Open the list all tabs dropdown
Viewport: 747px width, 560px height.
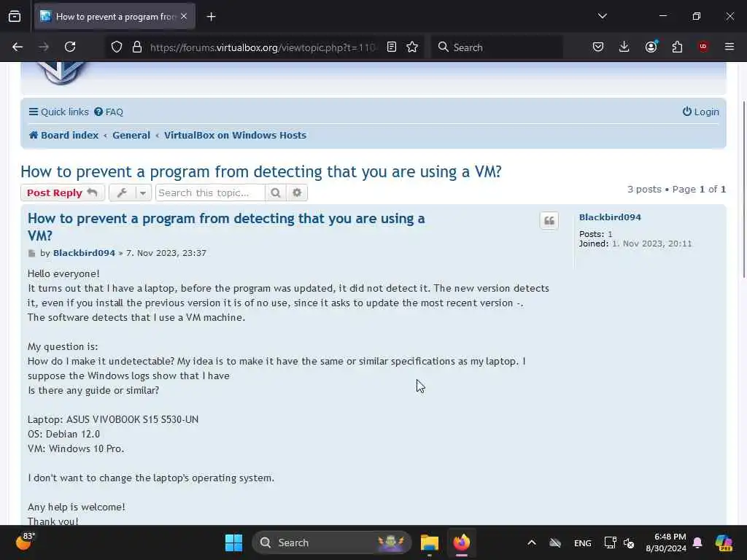602,16
